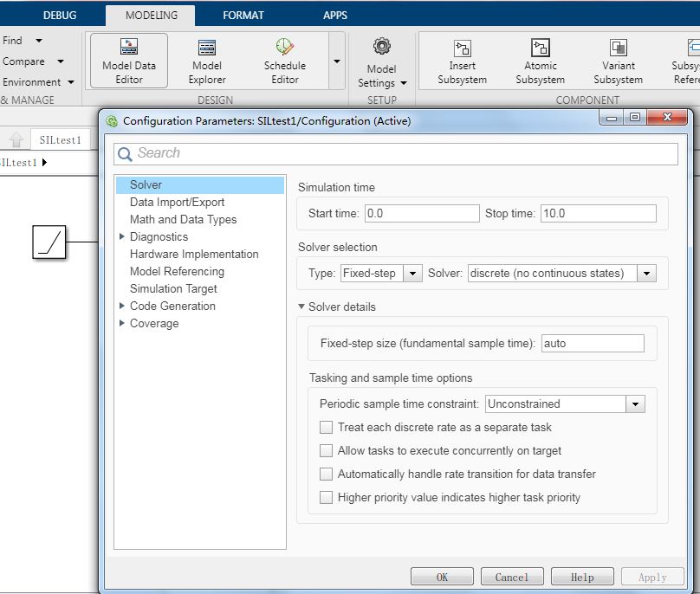Check Allow tasks to execute concurrently on target
The image size is (700, 594).
pos(327,450)
